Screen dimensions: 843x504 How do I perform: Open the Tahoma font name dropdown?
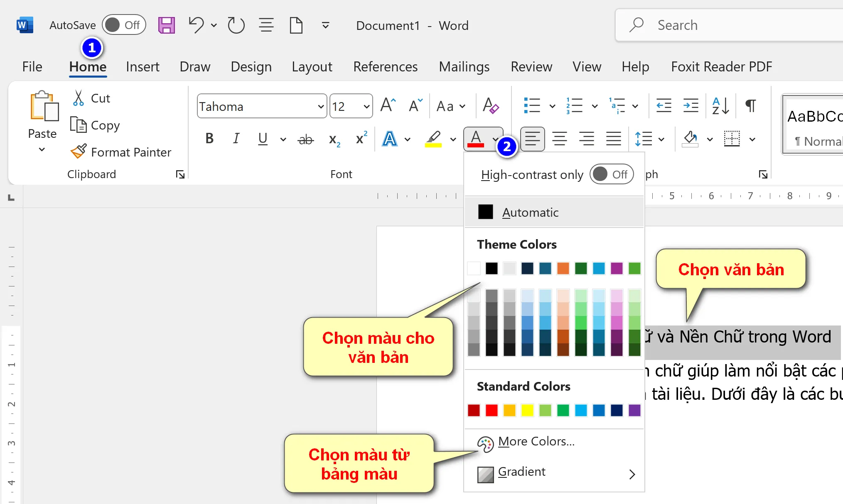321,107
